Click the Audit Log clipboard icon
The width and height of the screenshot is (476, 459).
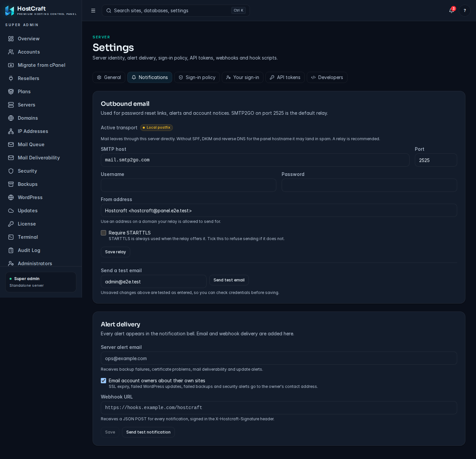tap(11, 250)
